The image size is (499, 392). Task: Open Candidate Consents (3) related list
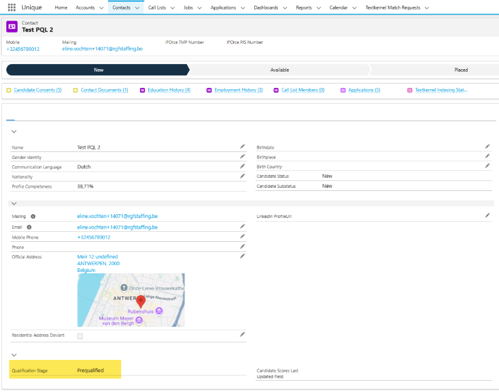(38, 90)
